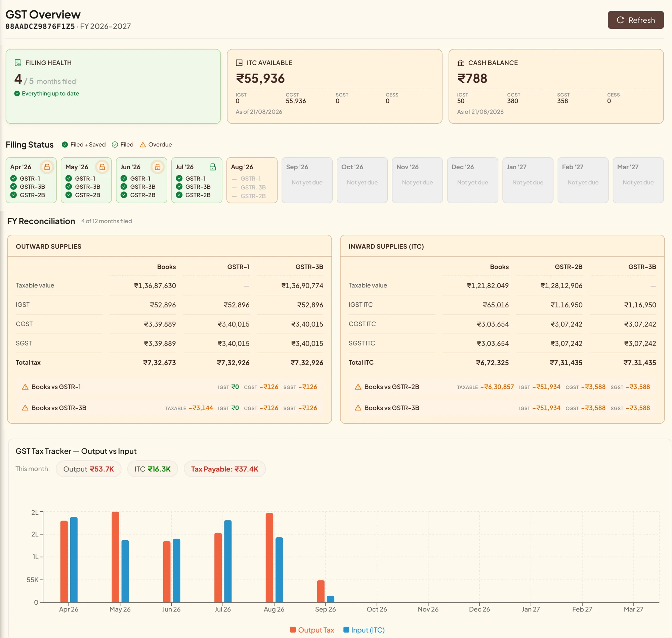Select the Output ₹53.7K pill

[88, 469]
